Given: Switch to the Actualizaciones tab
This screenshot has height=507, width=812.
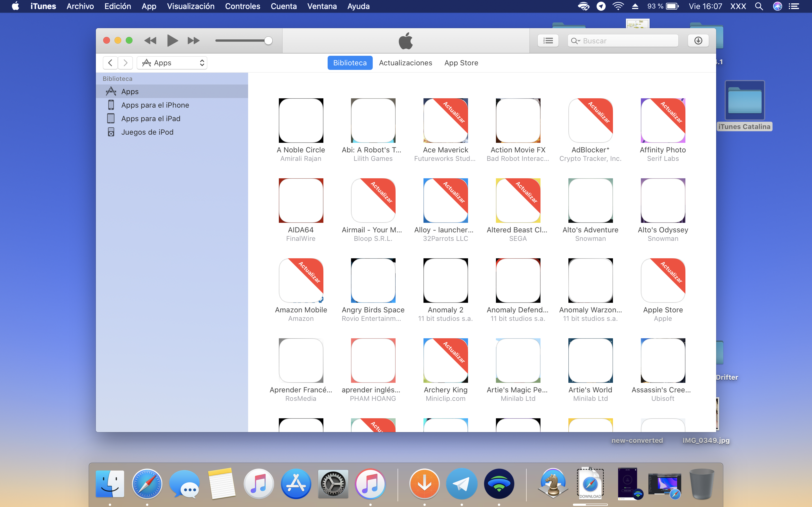Looking at the screenshot, I should (x=405, y=63).
